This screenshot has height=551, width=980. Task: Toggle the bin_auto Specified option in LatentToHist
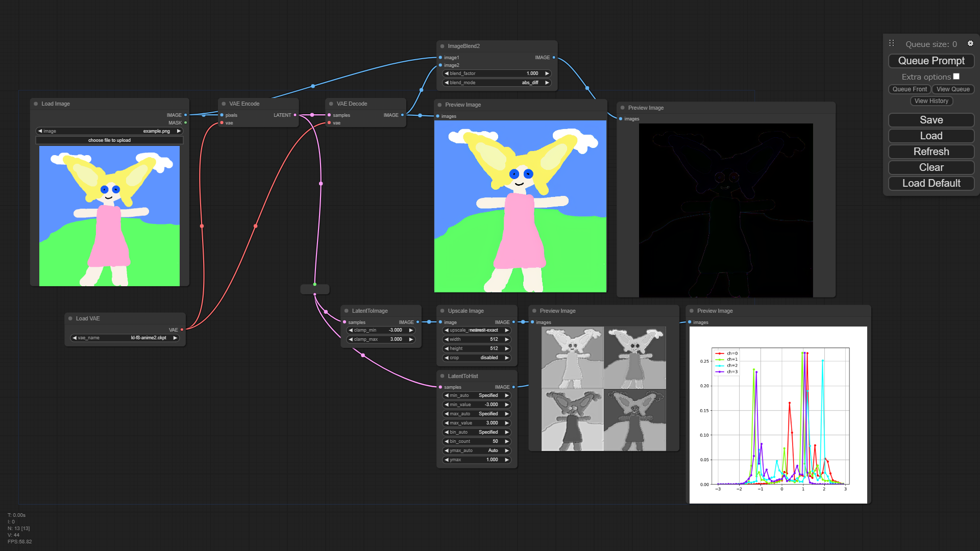point(477,432)
